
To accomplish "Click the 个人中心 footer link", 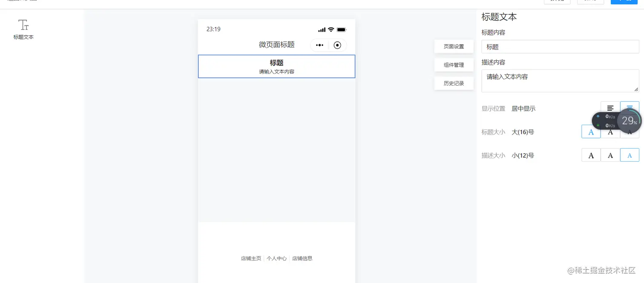I will [276, 258].
